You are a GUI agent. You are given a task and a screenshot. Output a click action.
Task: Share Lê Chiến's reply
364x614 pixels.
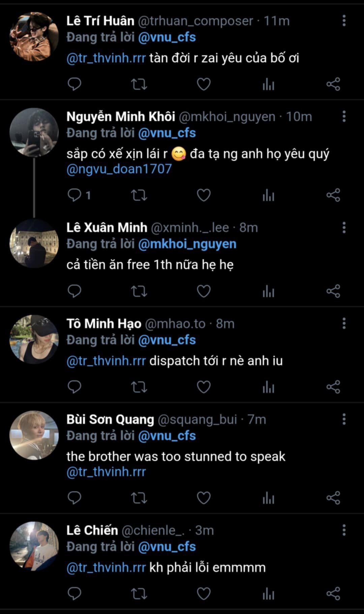333,594
